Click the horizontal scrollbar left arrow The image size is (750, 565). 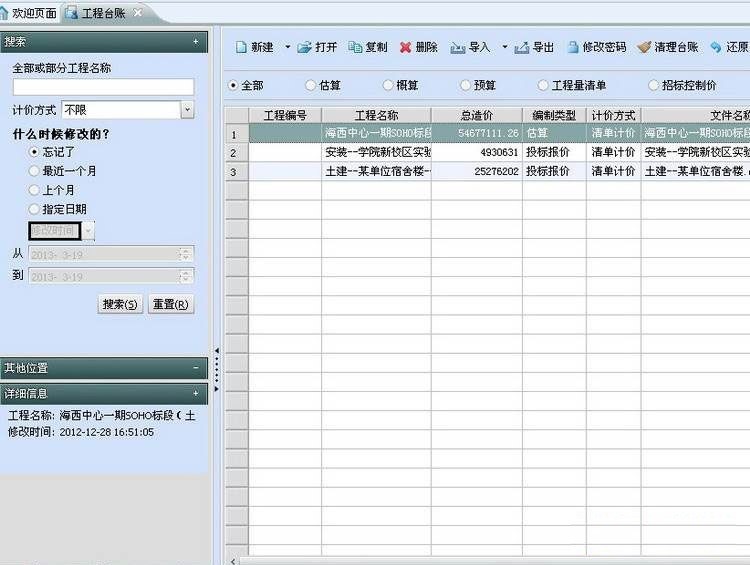pyautogui.click(x=233, y=561)
